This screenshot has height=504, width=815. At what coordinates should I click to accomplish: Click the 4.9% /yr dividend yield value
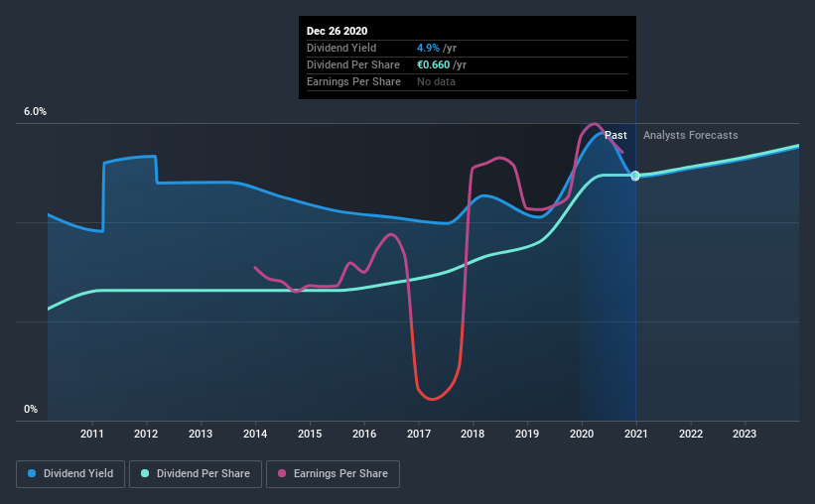[x=437, y=48]
